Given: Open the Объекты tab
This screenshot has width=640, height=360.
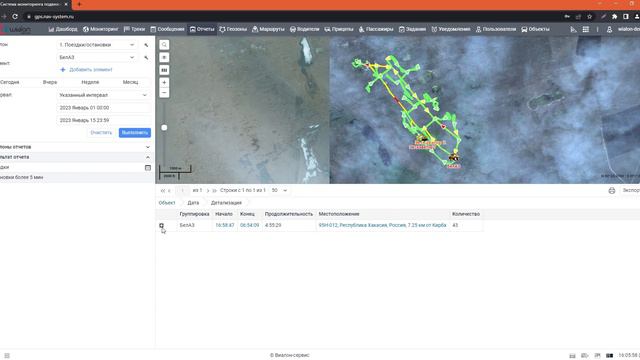Looking at the screenshot, I should (535, 29).
